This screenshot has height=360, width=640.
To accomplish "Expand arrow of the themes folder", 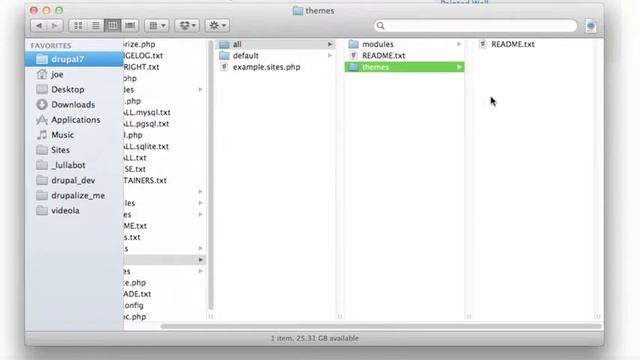I will pos(459,67).
